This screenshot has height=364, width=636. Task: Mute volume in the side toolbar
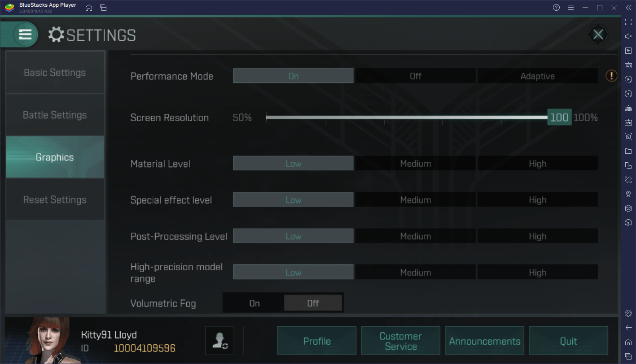tap(628, 36)
